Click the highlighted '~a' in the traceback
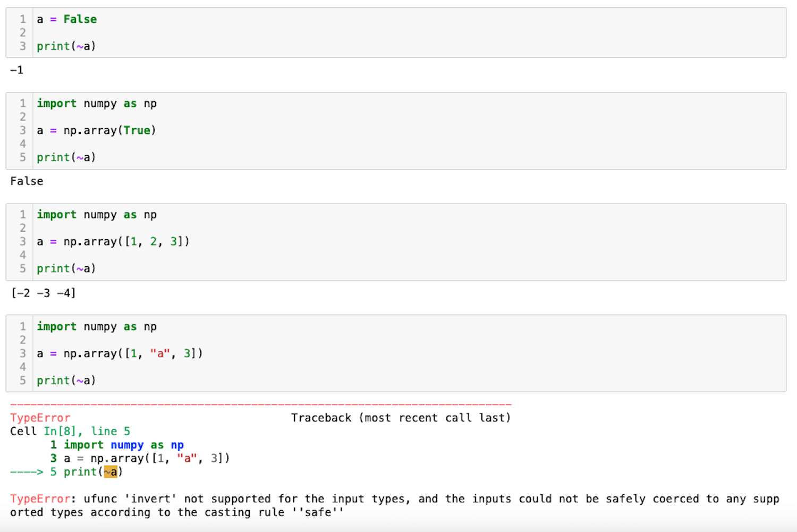This screenshot has width=797, height=532. point(111,472)
